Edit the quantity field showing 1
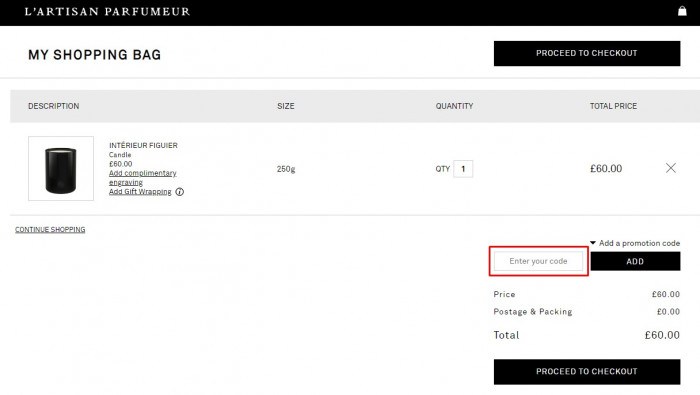This screenshot has height=395, width=700. [x=463, y=169]
